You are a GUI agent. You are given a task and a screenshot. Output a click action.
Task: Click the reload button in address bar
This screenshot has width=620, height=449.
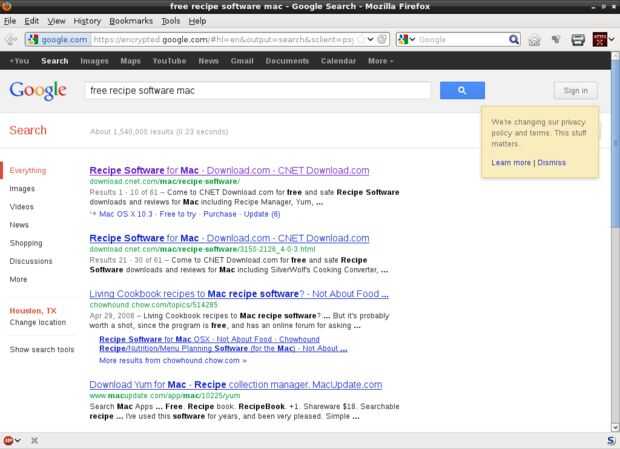[x=382, y=40]
